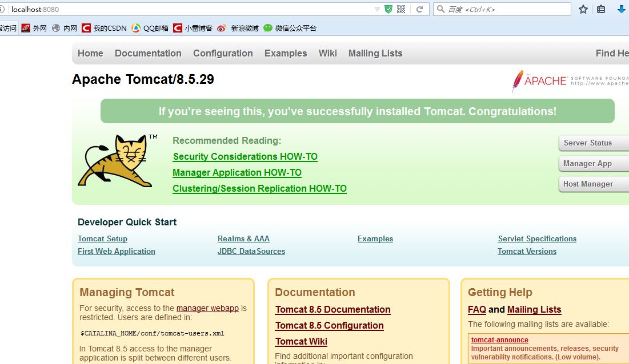Image resolution: width=629 pixels, height=364 pixels.
Task: Reload the page with refresh icon
Action: (419, 9)
